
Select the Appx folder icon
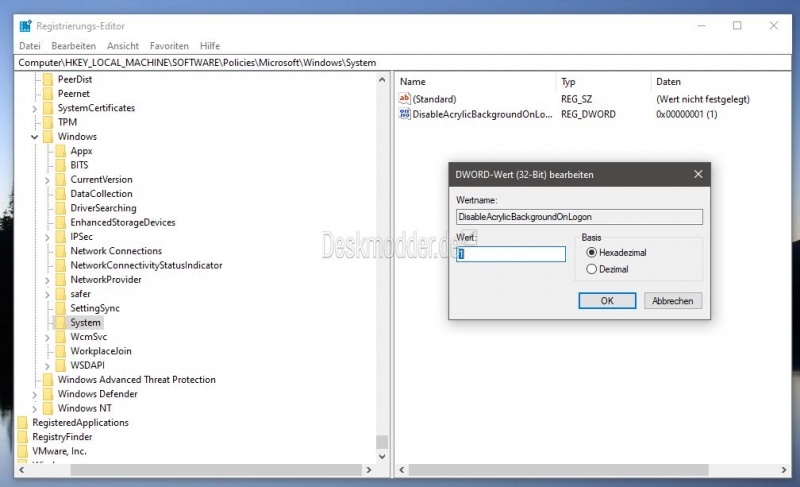[x=61, y=150]
